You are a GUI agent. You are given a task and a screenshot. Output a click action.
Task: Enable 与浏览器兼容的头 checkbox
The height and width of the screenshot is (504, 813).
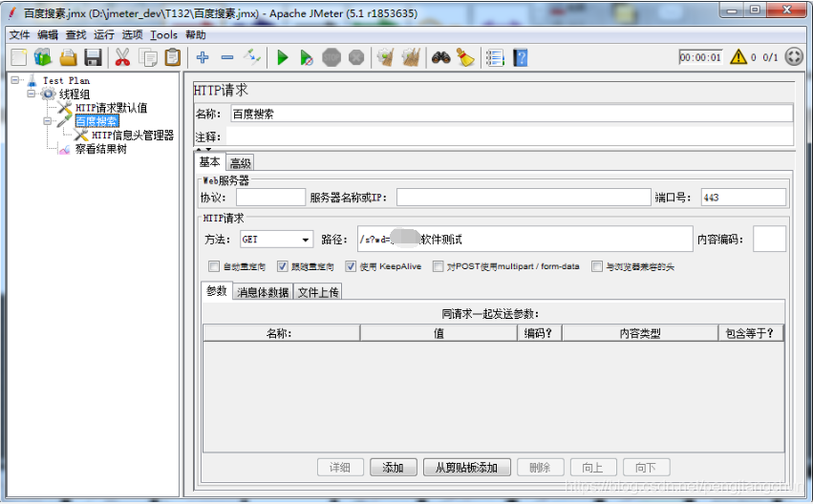click(x=597, y=266)
